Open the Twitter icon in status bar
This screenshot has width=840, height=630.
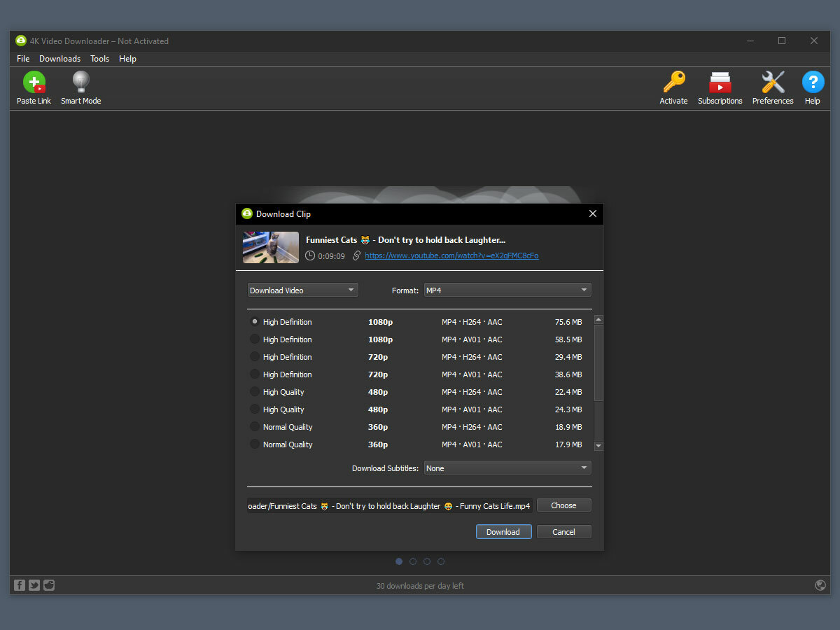pos(34,585)
